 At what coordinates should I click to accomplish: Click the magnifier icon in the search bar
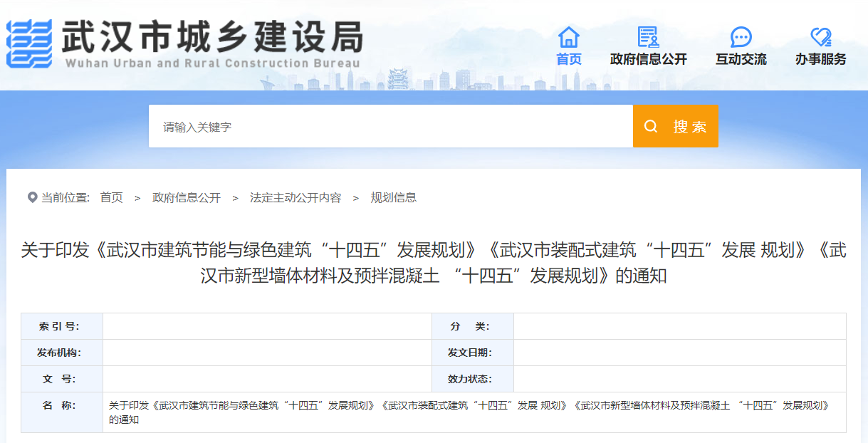point(650,126)
